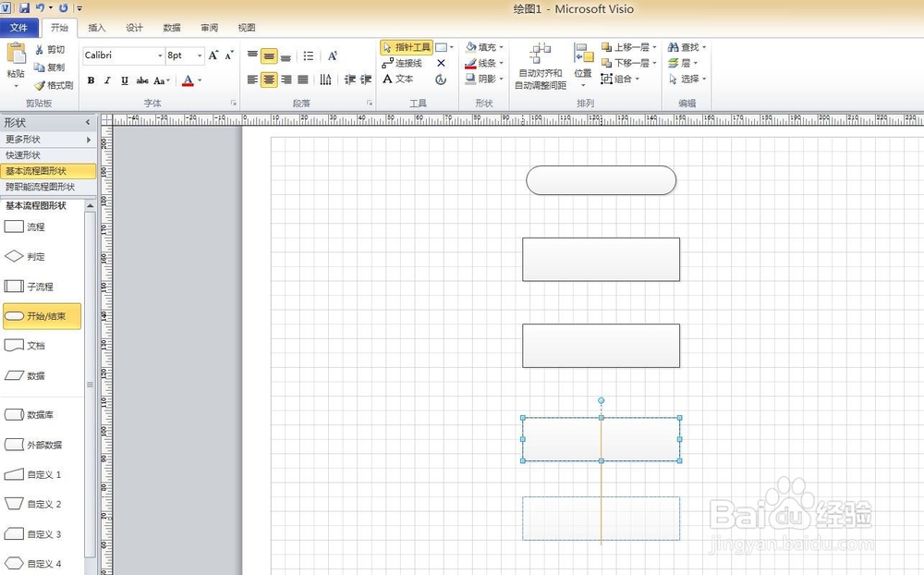This screenshot has height=575, width=924.
Task: Select Cross-Functional Flowchart Shapes (跨职能流程图形状)
Action: (x=48, y=187)
